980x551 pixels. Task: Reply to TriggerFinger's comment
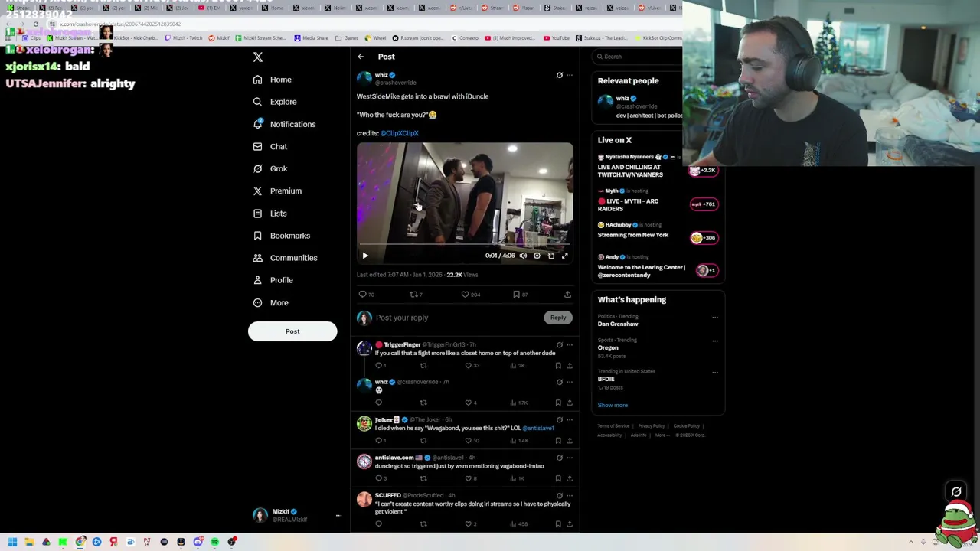tap(380, 366)
